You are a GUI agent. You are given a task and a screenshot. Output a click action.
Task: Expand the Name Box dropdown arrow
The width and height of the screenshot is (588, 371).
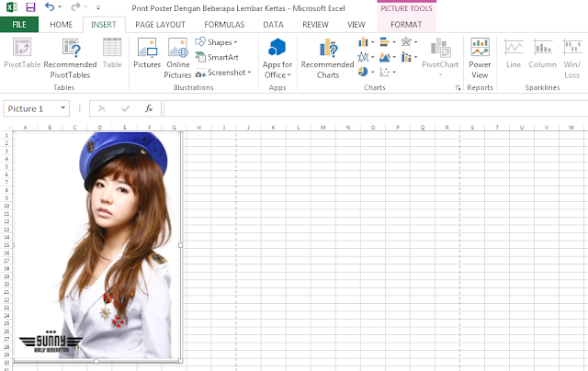pyautogui.click(x=63, y=108)
